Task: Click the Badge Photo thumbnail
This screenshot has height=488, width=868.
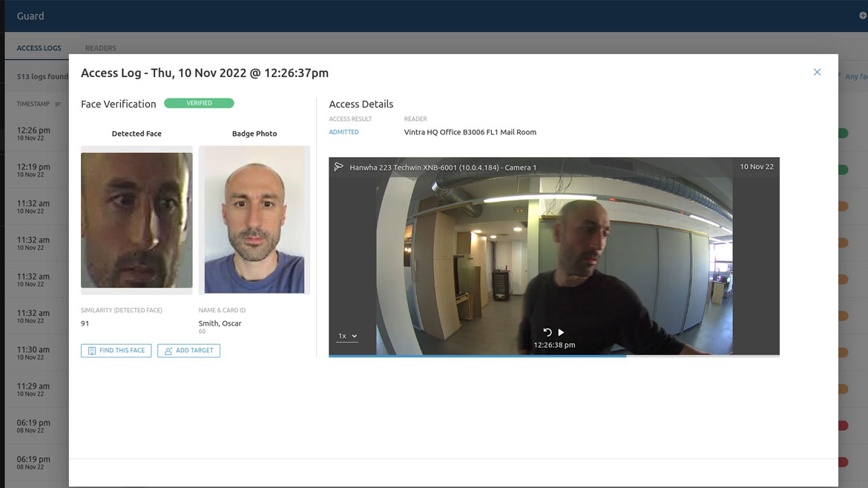Action: click(x=254, y=220)
